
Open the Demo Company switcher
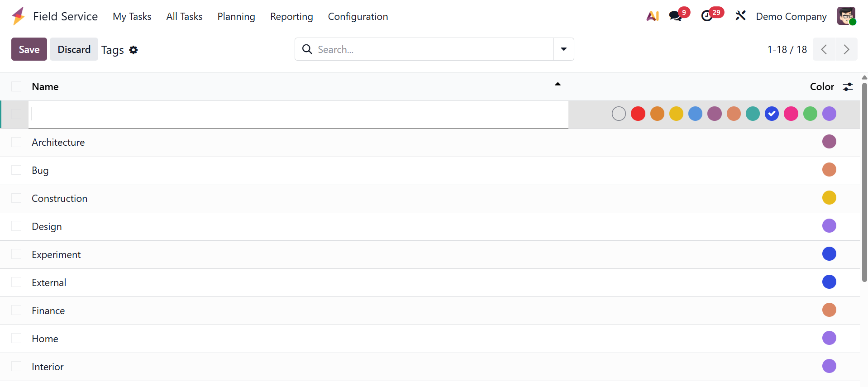pos(791,16)
